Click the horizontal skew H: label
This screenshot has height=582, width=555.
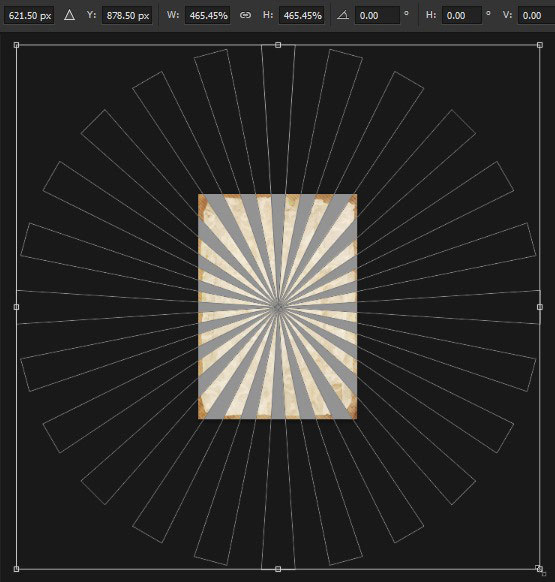pyautogui.click(x=431, y=15)
